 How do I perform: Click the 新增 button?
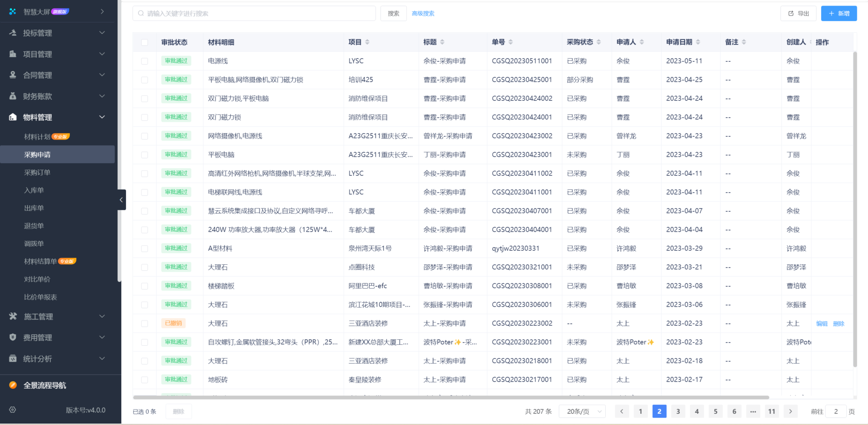tap(838, 13)
